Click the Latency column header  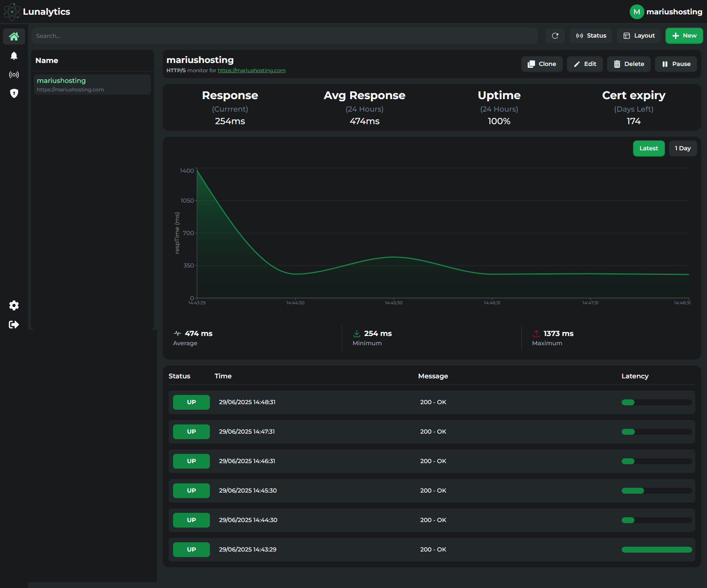pos(635,376)
